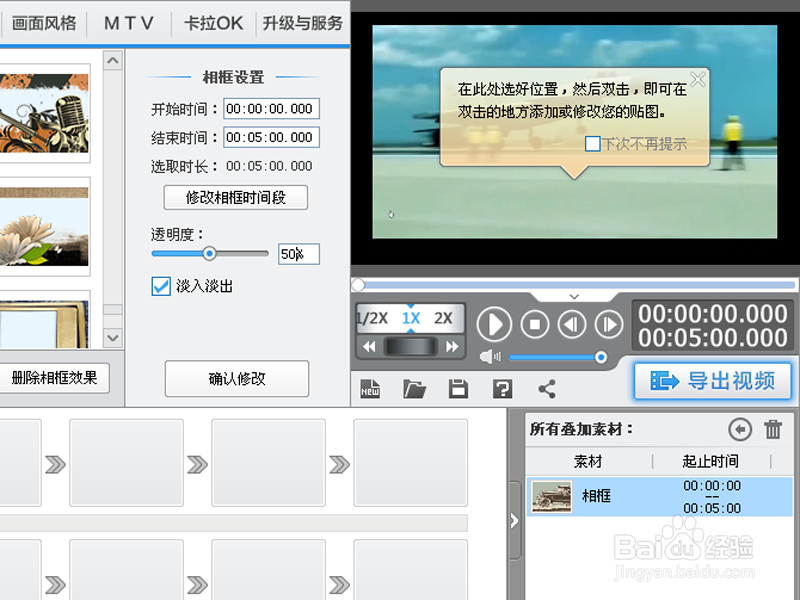Click the back arrow circle icon
The image size is (800, 600).
[x=740, y=429]
